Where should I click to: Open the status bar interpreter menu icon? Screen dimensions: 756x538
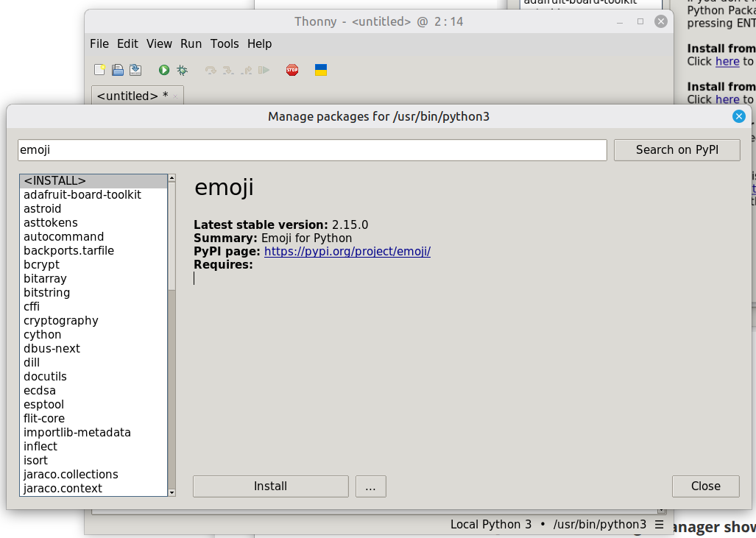click(x=660, y=525)
